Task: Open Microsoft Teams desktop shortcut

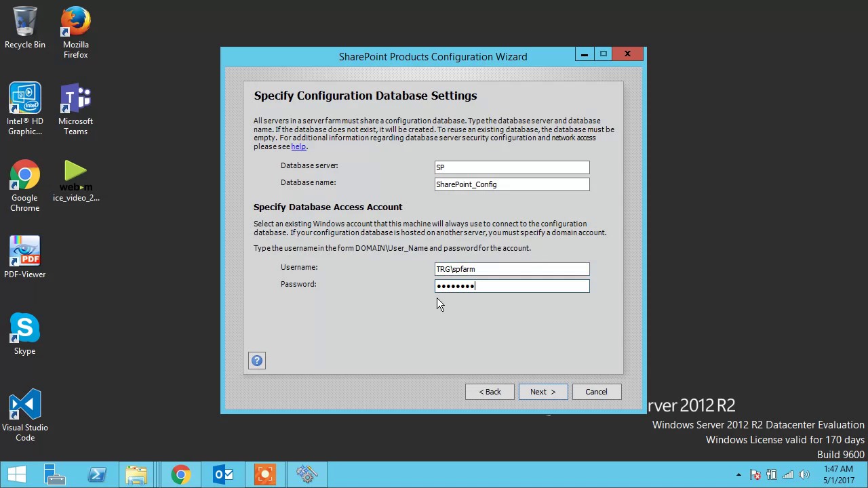Action: click(x=76, y=109)
